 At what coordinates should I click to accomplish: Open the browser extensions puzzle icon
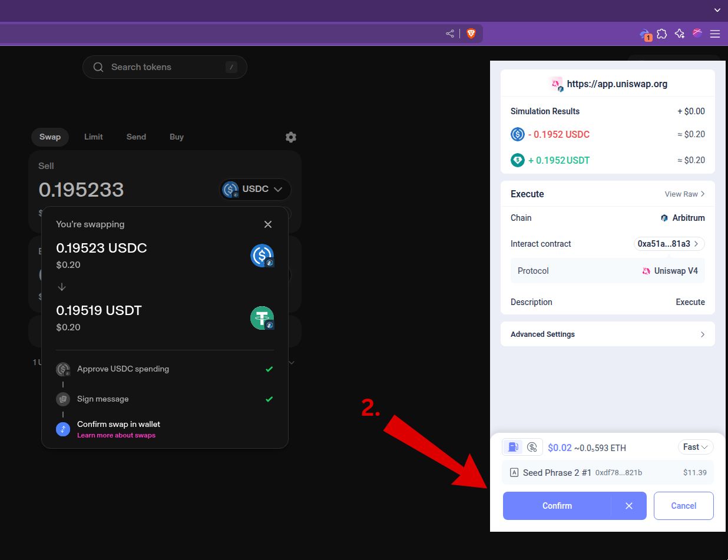coord(662,34)
